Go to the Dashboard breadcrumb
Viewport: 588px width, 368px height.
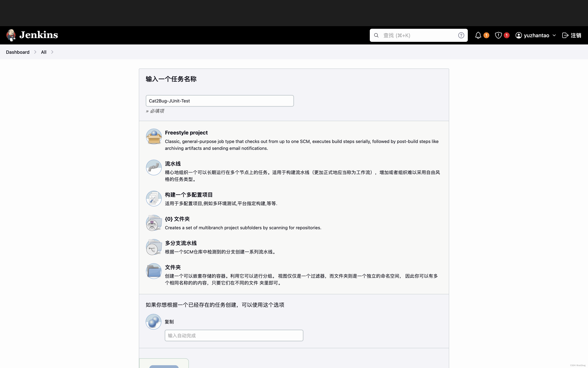17,52
